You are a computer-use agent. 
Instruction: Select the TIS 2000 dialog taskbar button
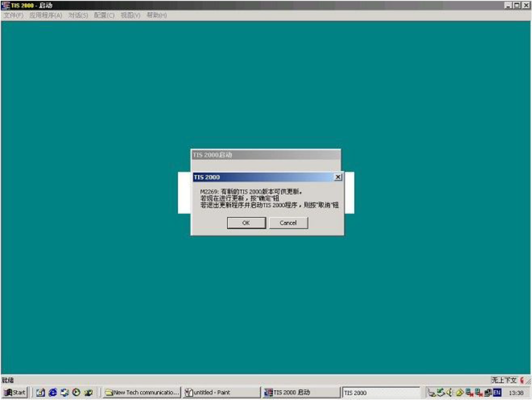click(x=380, y=393)
